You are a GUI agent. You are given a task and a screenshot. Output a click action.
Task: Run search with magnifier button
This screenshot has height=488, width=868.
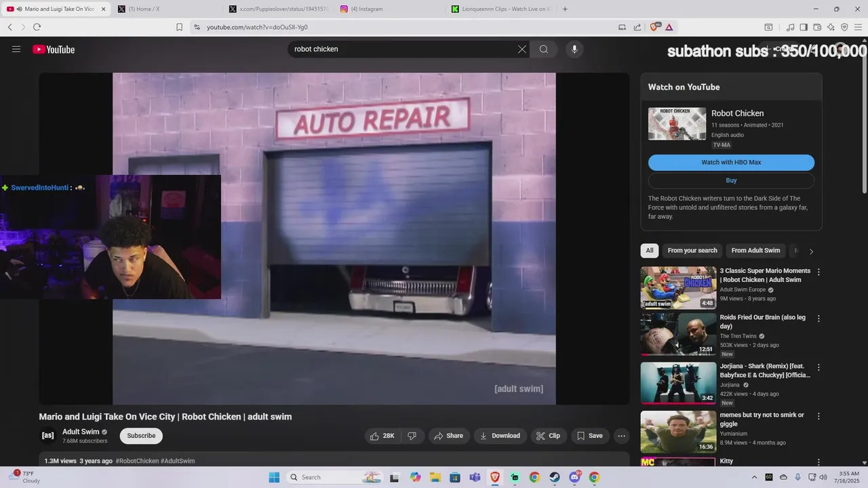[x=544, y=49]
